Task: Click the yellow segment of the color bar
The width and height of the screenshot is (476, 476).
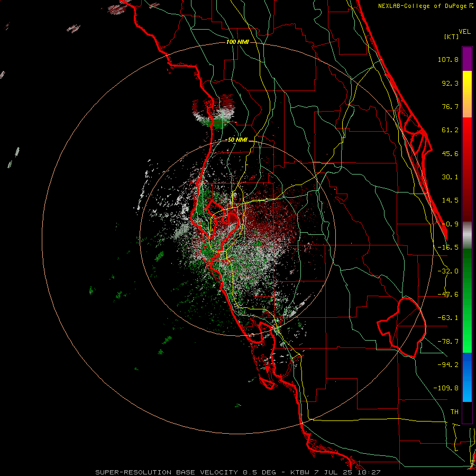Action: 467,94
